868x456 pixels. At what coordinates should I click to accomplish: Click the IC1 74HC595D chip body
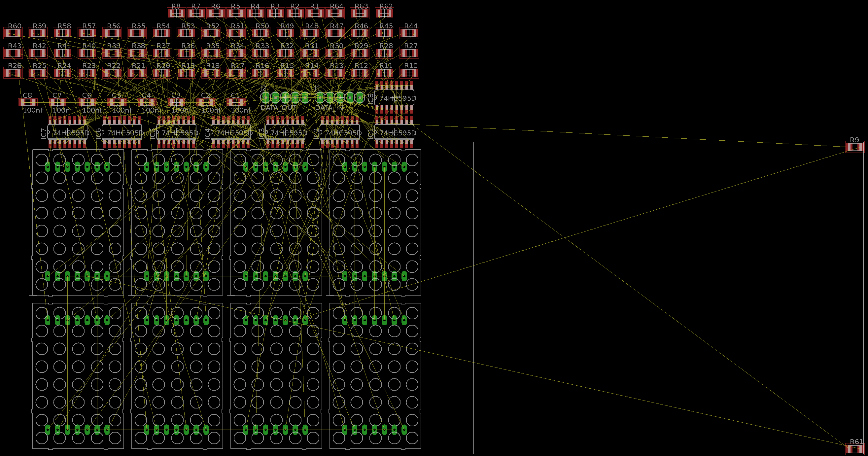394,132
